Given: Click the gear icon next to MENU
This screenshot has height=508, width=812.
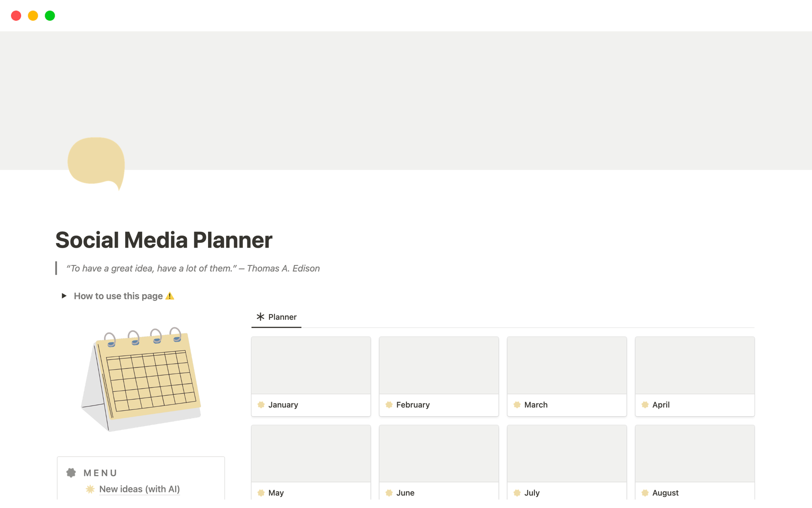Looking at the screenshot, I should (71, 472).
